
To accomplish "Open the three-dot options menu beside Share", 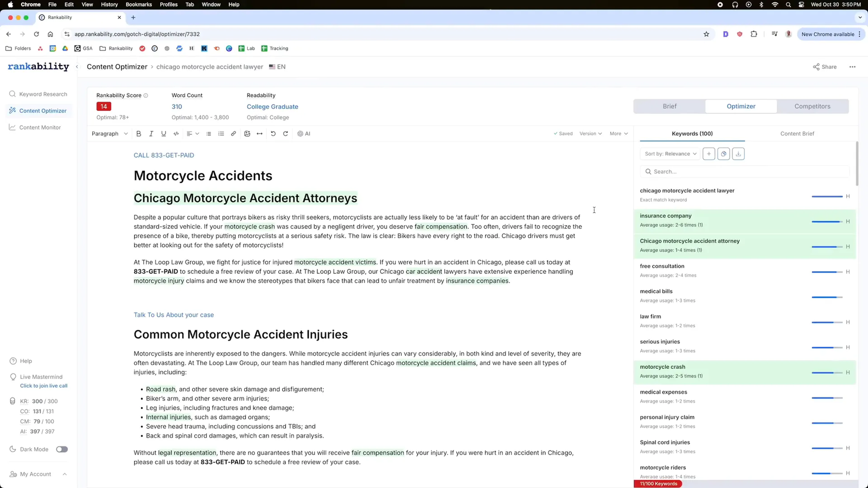I will pyautogui.click(x=852, y=67).
